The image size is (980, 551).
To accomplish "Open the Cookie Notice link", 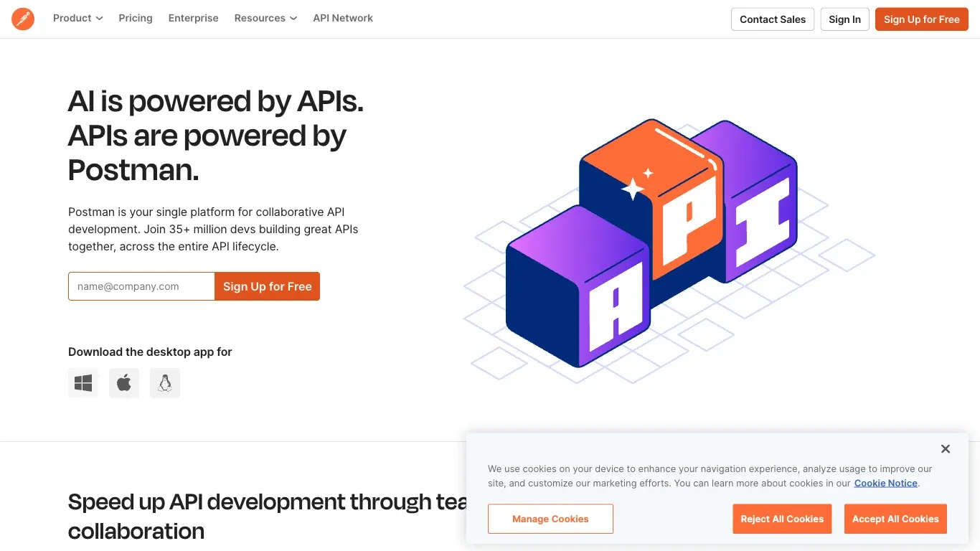I will pos(886,484).
